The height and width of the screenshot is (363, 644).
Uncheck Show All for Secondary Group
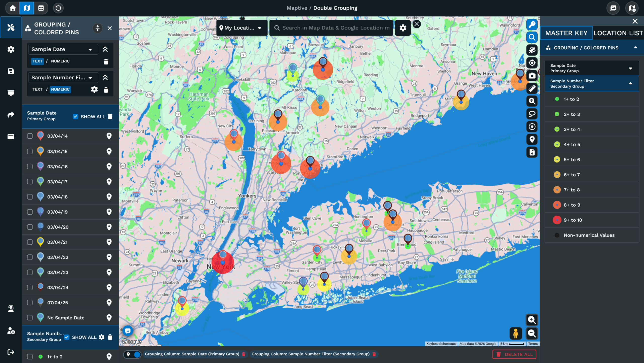pyautogui.click(x=67, y=337)
